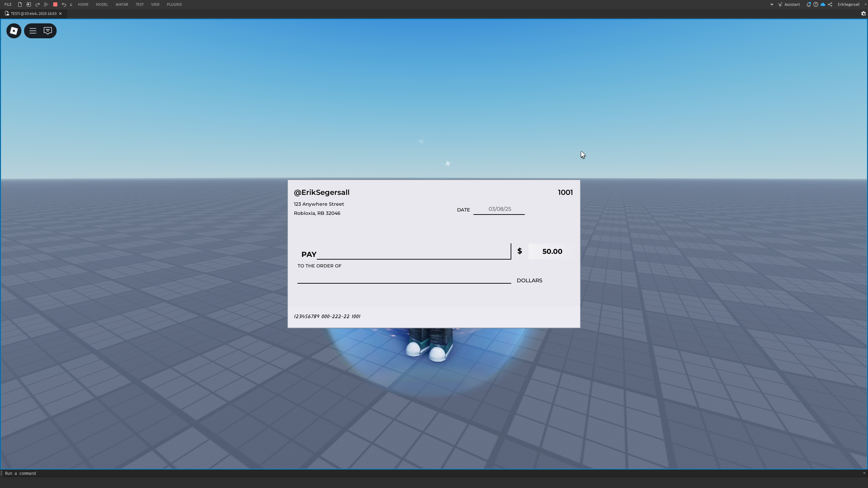Redo the last action
Image resolution: width=868 pixels, height=488 pixels.
[x=38, y=4]
